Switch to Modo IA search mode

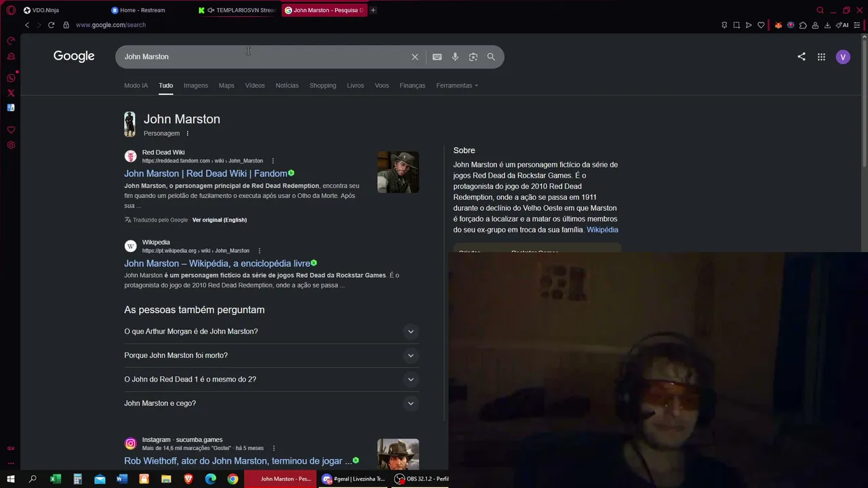[x=136, y=85]
